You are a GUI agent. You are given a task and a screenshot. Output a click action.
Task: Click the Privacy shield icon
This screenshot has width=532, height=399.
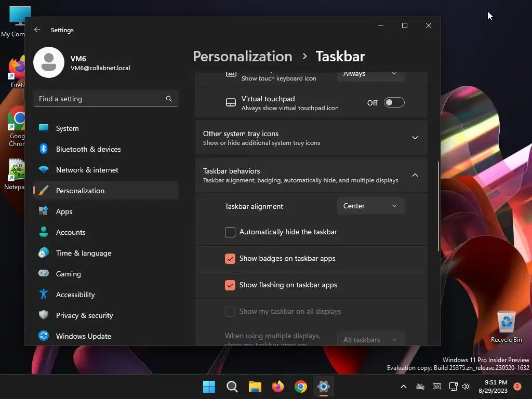pyautogui.click(x=44, y=315)
